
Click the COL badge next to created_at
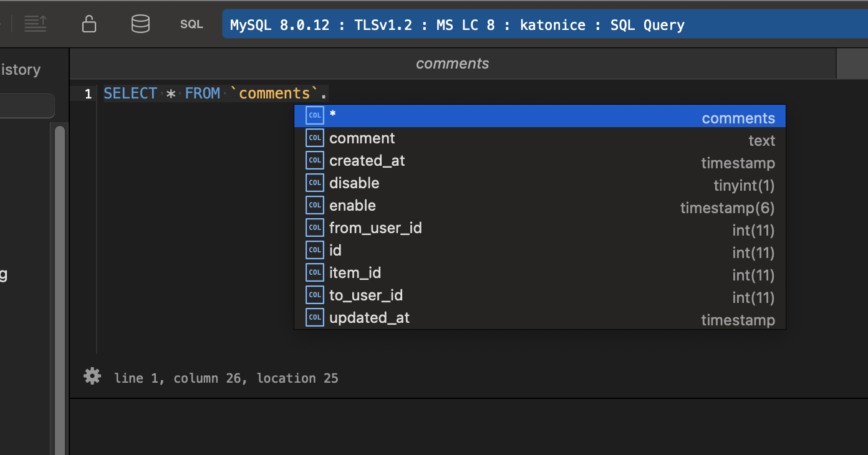click(x=315, y=160)
